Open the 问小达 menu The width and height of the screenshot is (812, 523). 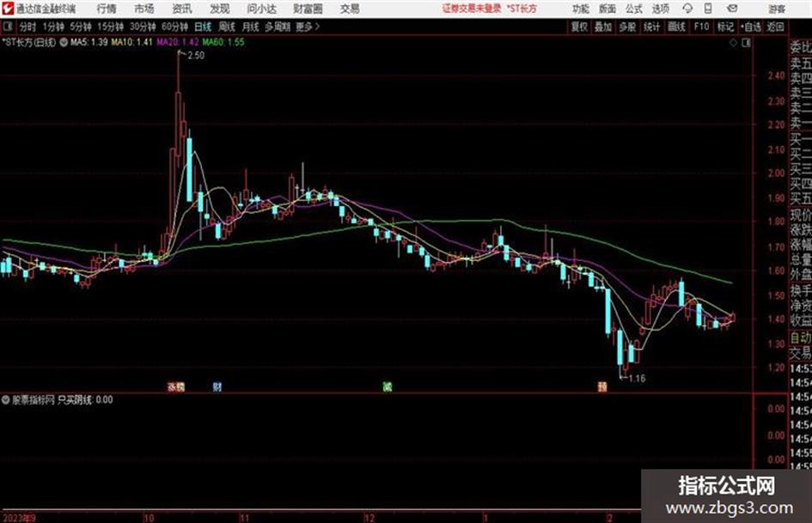(261, 9)
